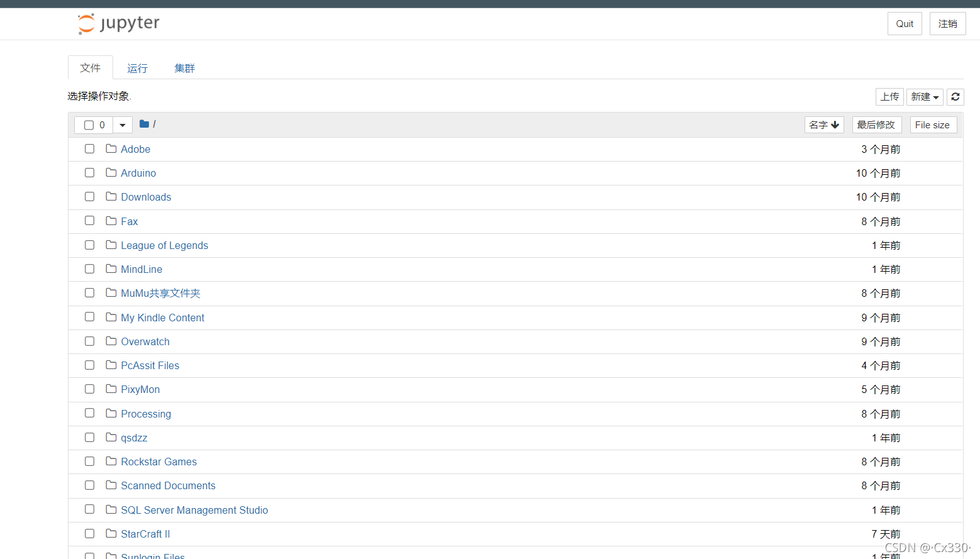
Task: Switch to the 集群 tab
Action: point(185,68)
